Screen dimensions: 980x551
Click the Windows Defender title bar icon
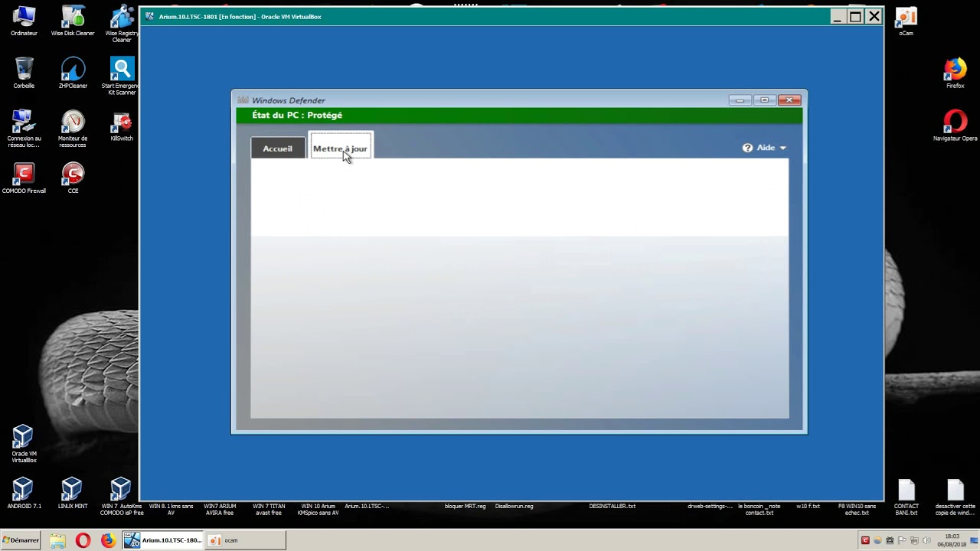[243, 100]
